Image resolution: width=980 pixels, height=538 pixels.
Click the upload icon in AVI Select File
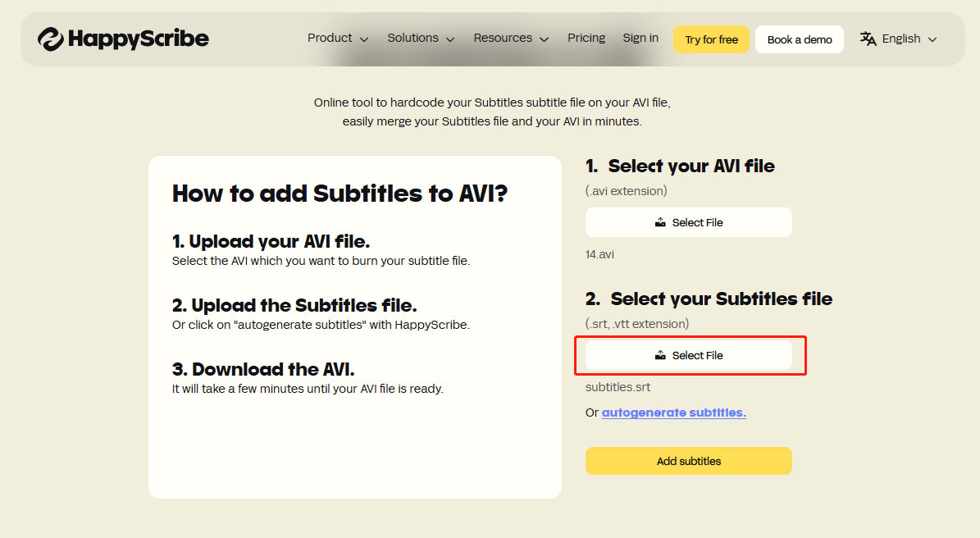pyautogui.click(x=660, y=222)
